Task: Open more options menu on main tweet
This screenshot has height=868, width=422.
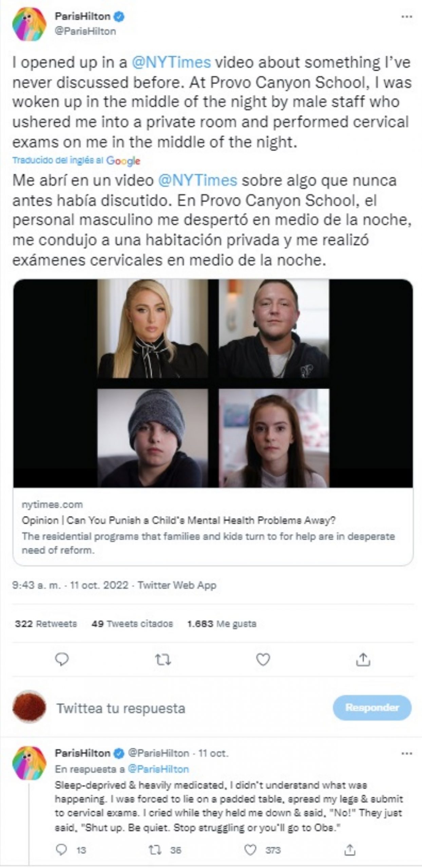Action: pyautogui.click(x=406, y=17)
